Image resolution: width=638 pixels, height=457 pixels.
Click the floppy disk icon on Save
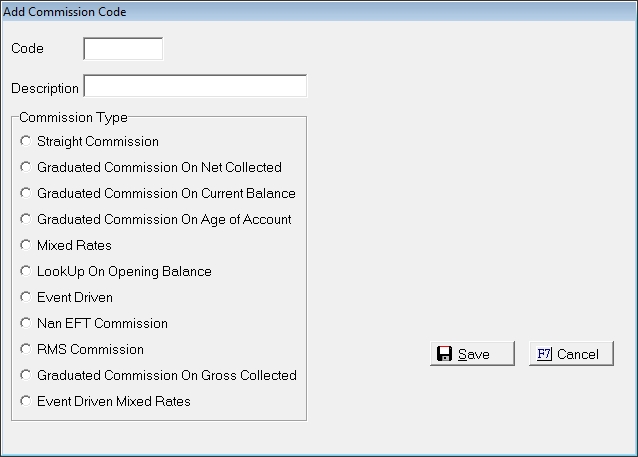click(445, 354)
